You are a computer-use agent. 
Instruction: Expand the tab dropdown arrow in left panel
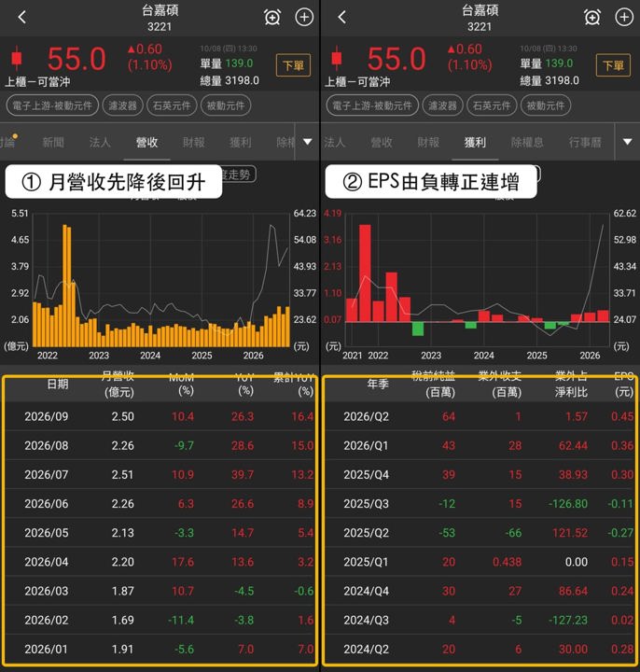pos(307,142)
